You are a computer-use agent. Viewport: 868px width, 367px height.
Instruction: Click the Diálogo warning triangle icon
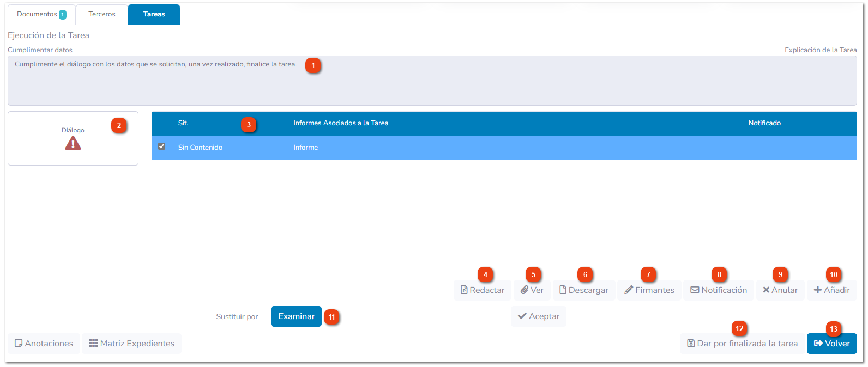point(73,143)
